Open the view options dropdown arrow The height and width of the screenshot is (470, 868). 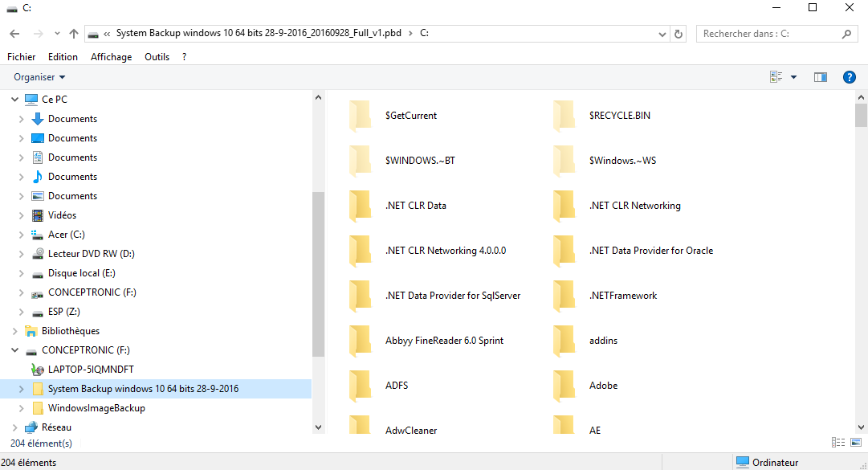[x=794, y=77]
